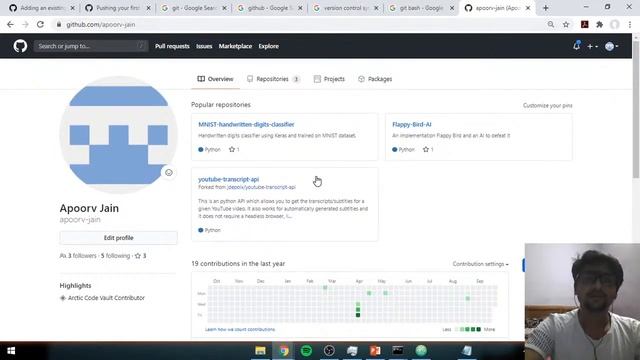
Task: Click the March contribution square
Action: (x=325, y=288)
